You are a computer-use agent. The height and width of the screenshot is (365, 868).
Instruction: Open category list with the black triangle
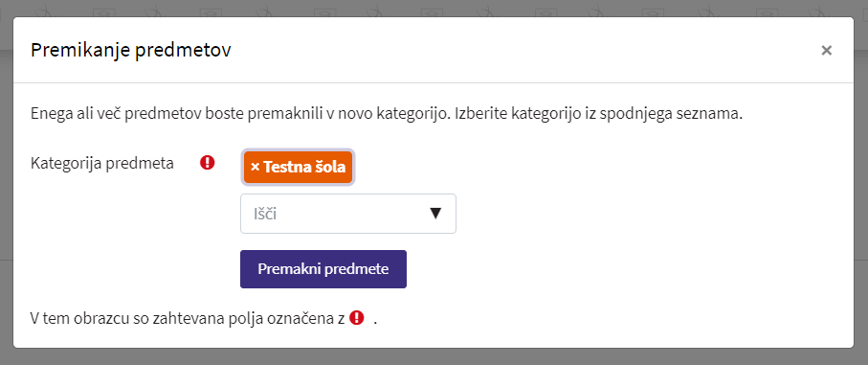(435, 214)
